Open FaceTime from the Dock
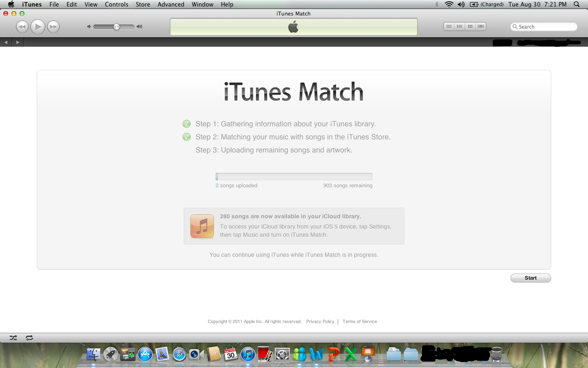Screen dimensions: 588x368 tap(196, 354)
